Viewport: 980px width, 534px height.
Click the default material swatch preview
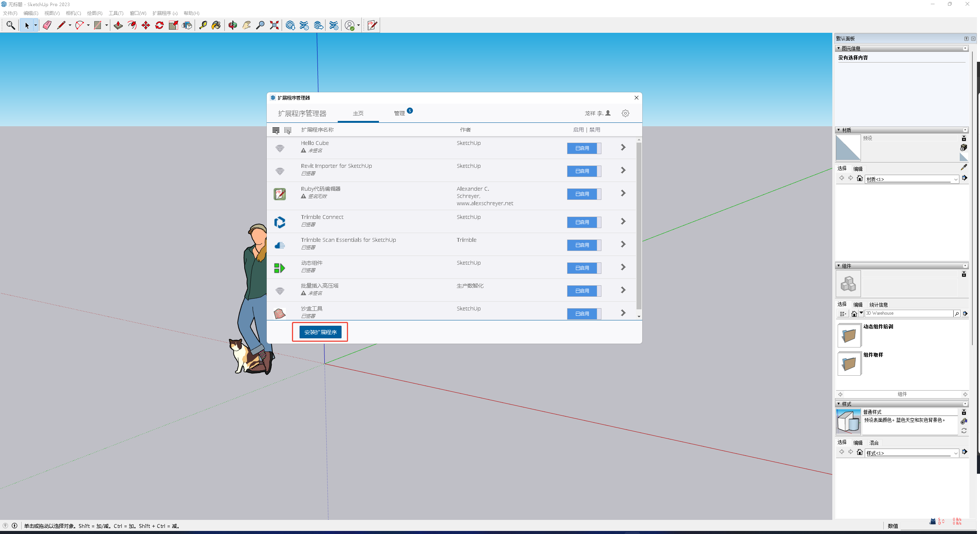tap(848, 148)
